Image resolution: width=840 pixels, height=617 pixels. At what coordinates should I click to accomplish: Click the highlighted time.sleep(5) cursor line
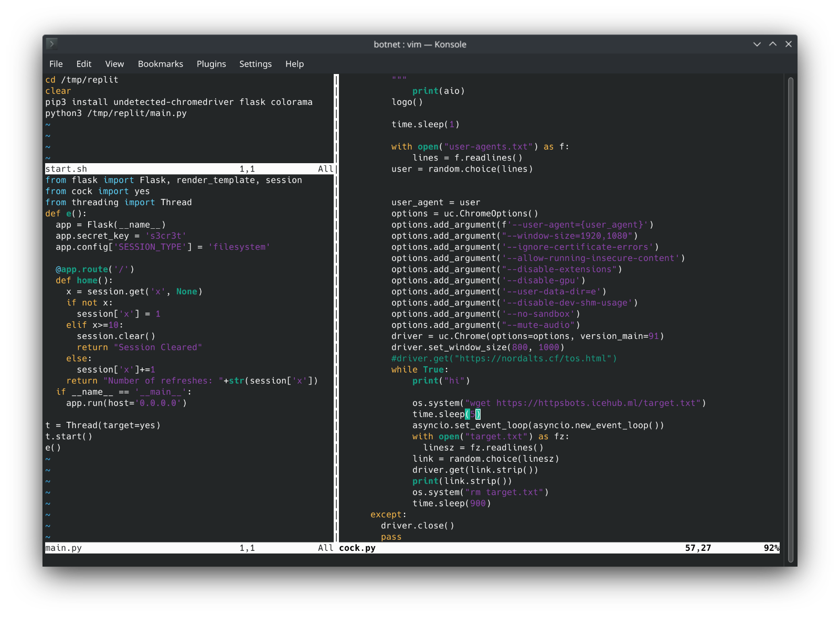coord(446,414)
